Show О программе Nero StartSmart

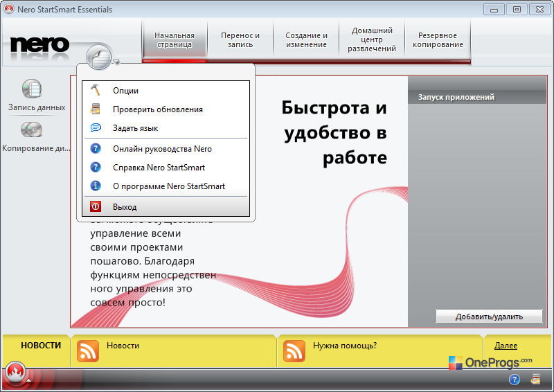[166, 186]
